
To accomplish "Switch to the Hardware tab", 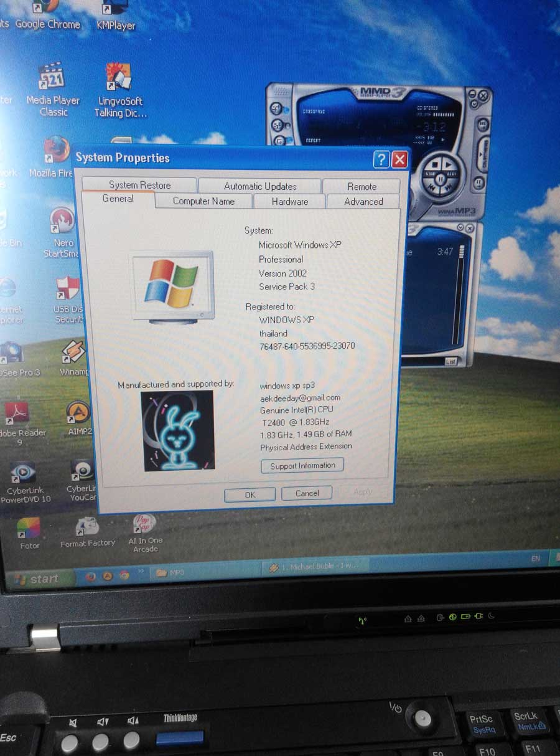I will point(289,202).
